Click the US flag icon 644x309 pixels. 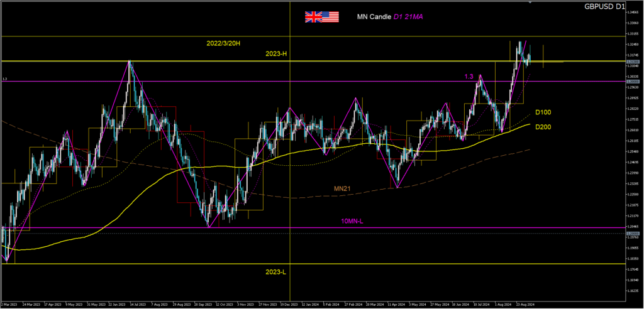(x=330, y=17)
